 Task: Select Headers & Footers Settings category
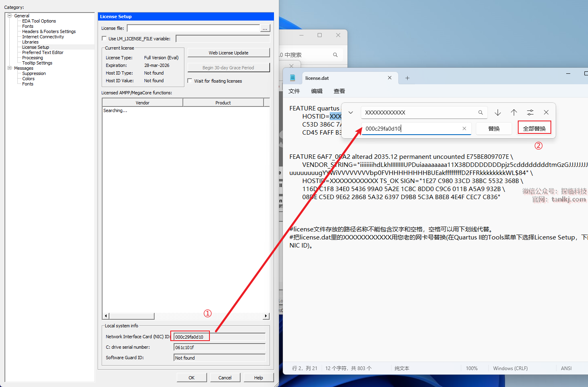(49, 31)
